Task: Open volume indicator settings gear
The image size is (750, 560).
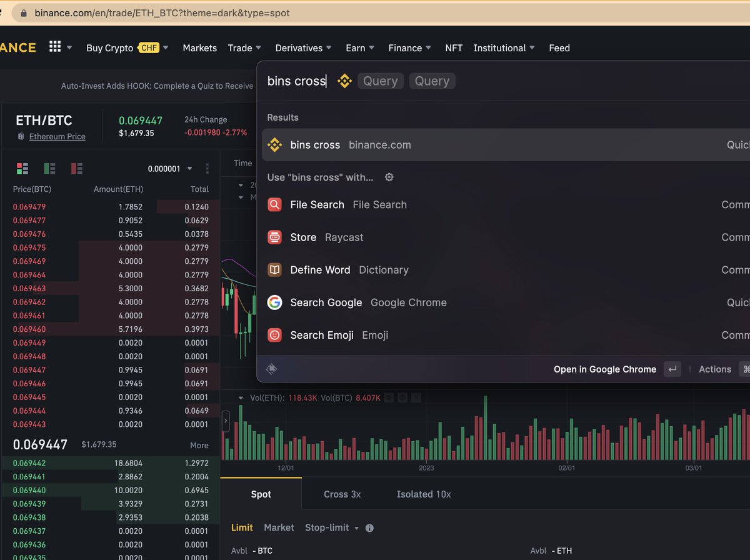Action: (402, 397)
